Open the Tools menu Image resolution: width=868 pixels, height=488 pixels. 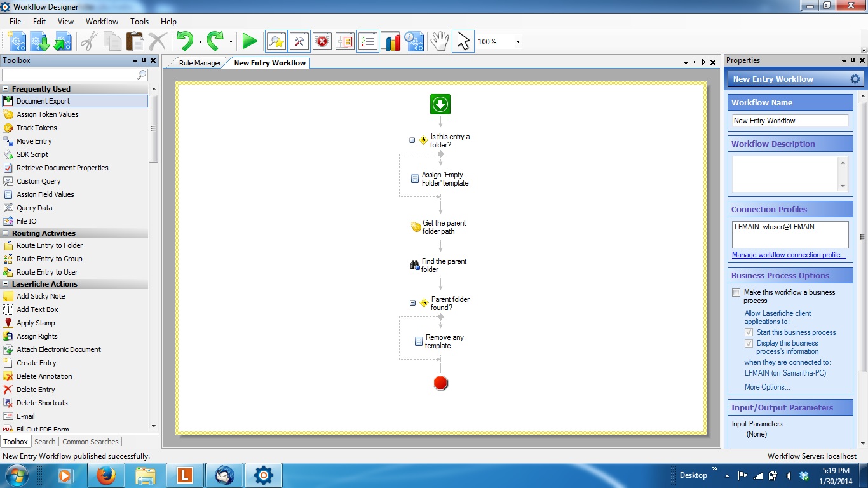coord(139,22)
